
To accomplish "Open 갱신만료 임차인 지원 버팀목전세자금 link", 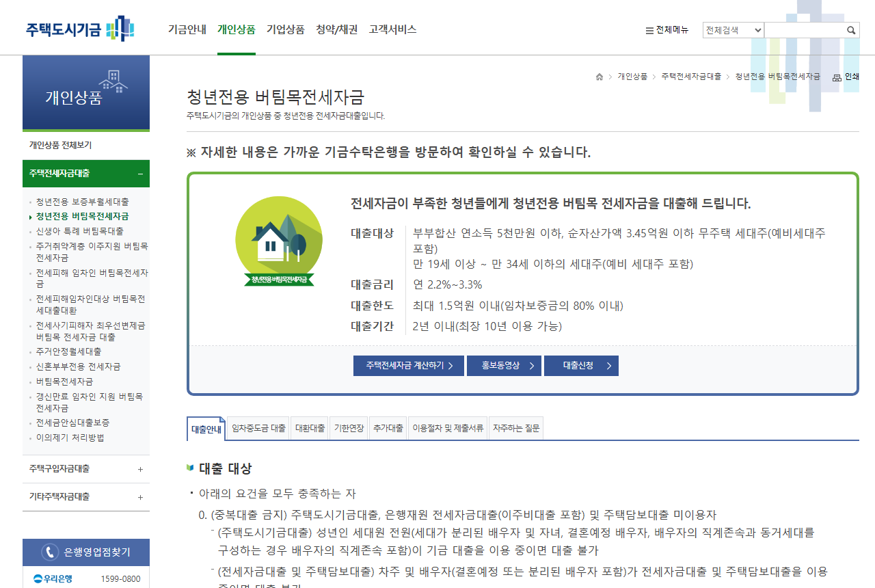I will pos(90,402).
